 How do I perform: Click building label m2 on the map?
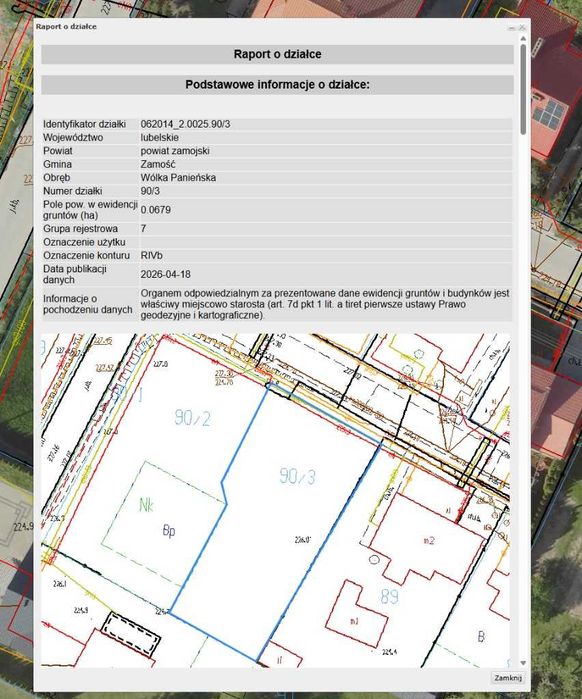[429, 541]
